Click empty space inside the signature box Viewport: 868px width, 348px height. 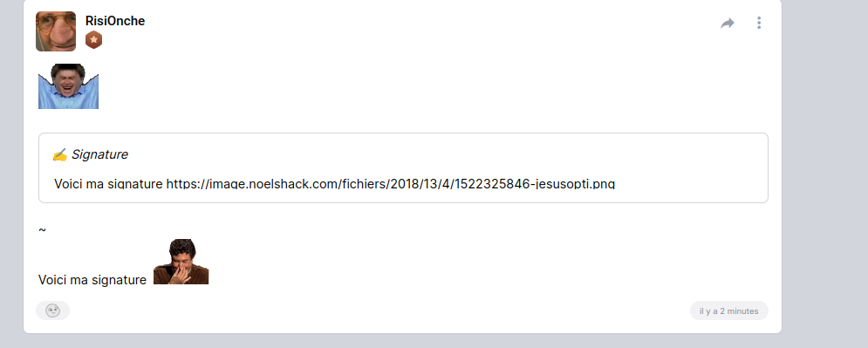point(443,155)
